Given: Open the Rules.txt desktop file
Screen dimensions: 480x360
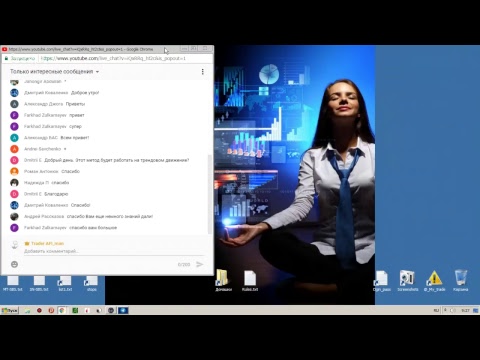Looking at the screenshot, I should [250, 281].
